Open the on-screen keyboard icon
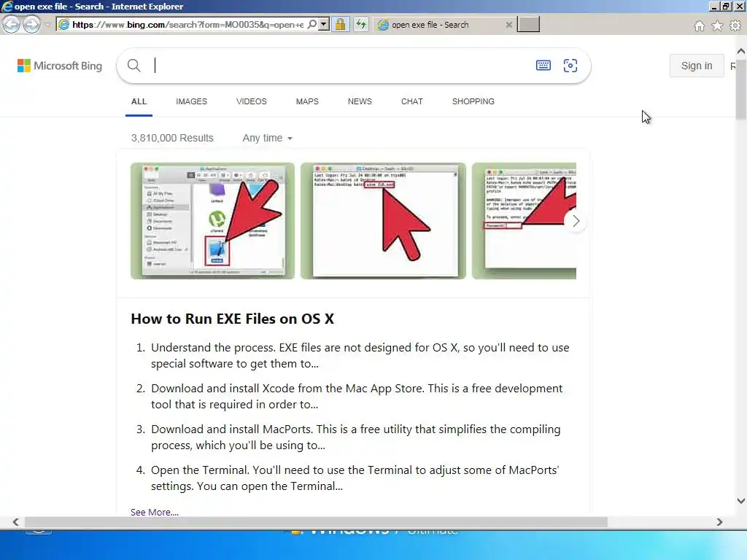 [x=543, y=66]
